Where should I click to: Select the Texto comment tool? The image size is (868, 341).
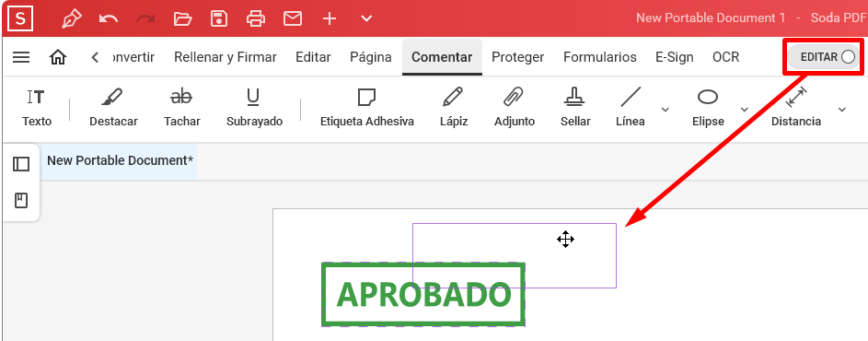click(x=37, y=108)
